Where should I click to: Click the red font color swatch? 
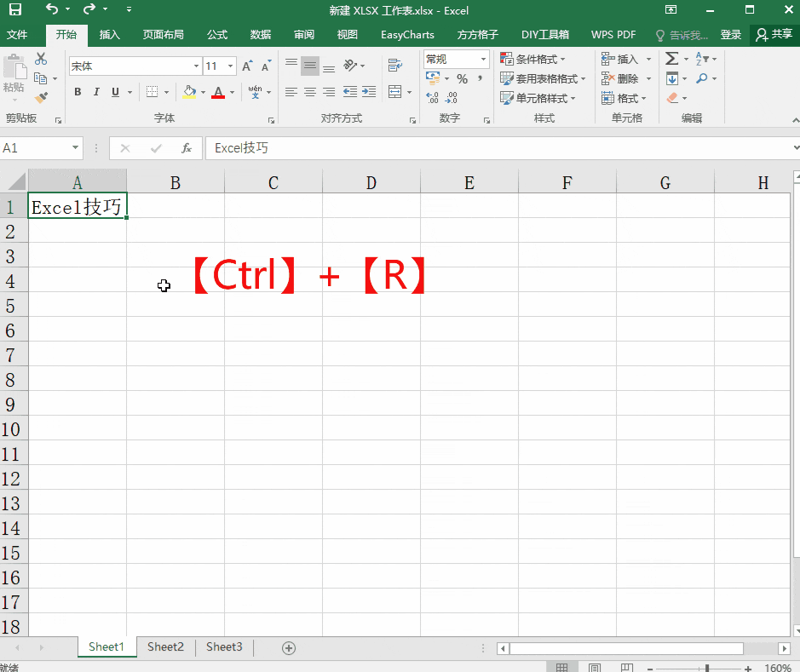218,92
